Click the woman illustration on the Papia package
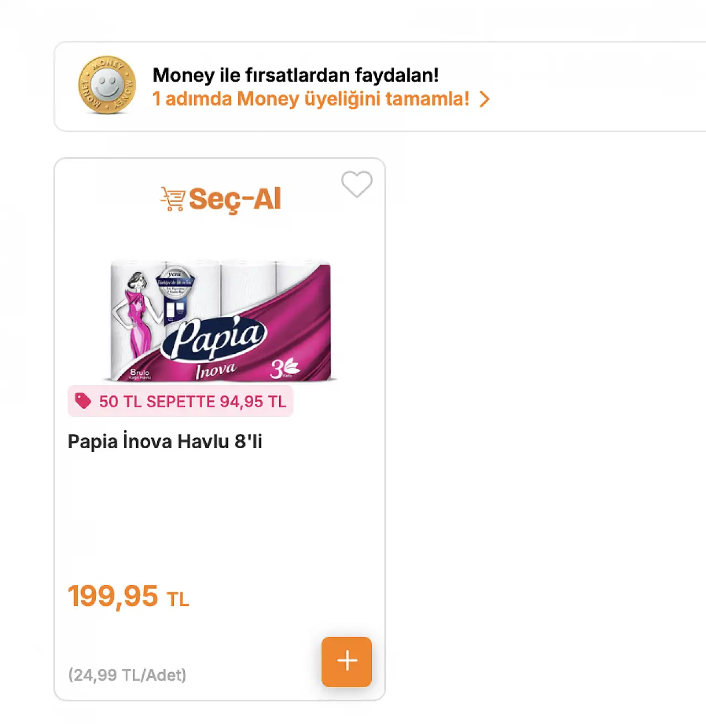 coord(135,315)
